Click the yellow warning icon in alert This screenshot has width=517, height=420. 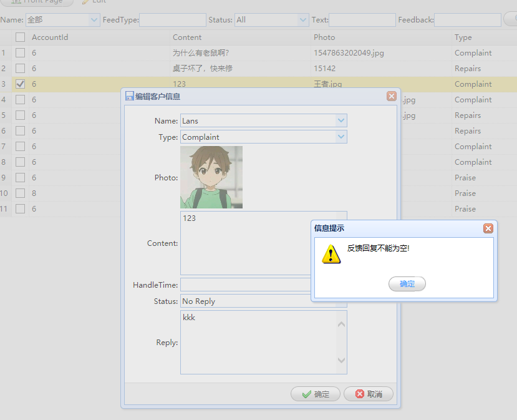point(331,254)
